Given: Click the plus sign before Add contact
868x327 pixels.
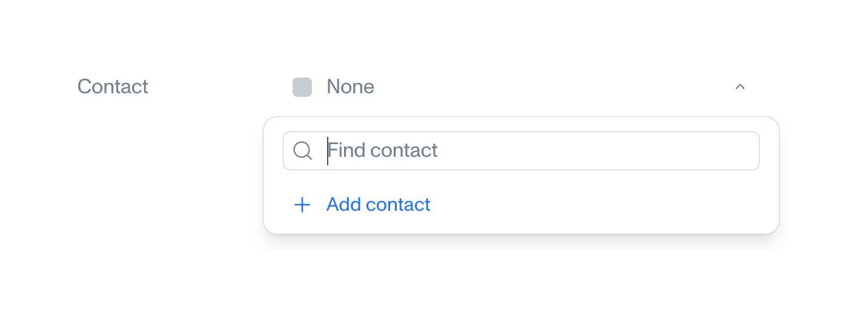Looking at the screenshot, I should click(302, 205).
